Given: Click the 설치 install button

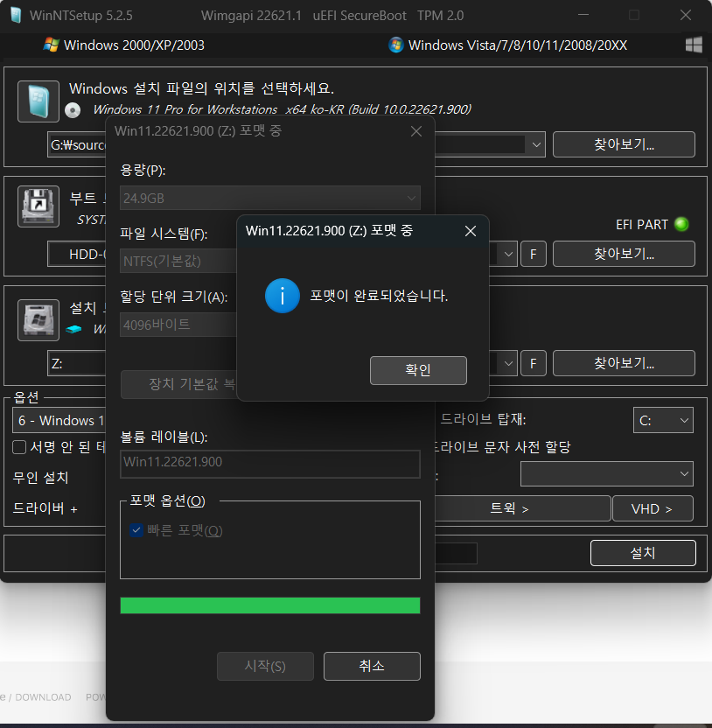Looking at the screenshot, I should pos(643,552).
